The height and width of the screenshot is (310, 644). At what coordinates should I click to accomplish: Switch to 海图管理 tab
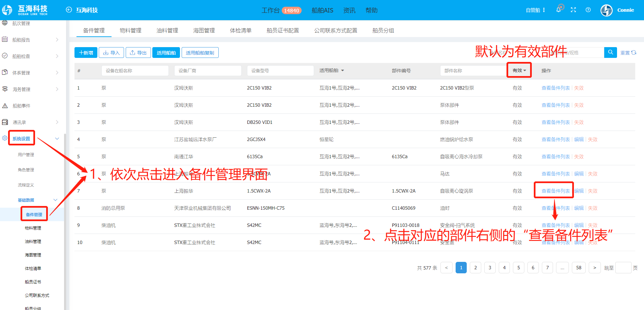[204, 30]
